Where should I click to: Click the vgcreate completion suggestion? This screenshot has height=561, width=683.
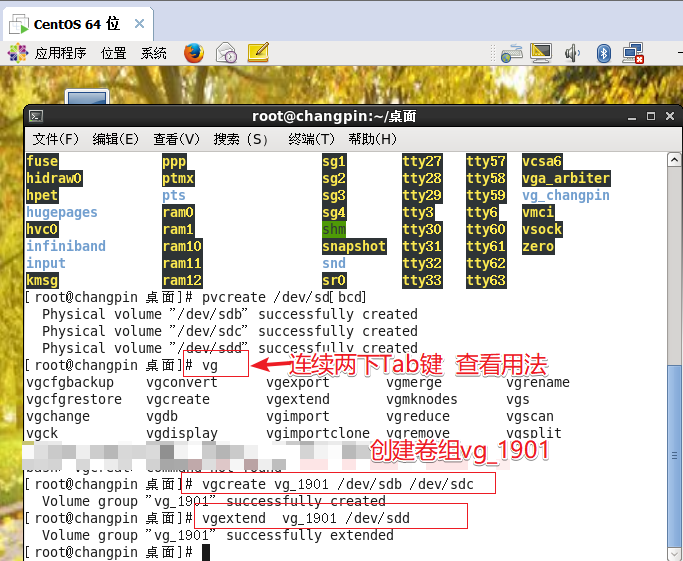pyautogui.click(x=178, y=399)
